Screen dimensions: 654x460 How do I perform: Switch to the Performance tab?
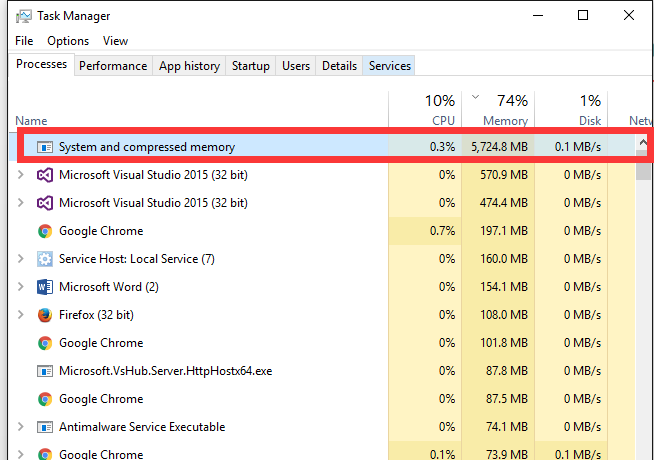tap(113, 66)
